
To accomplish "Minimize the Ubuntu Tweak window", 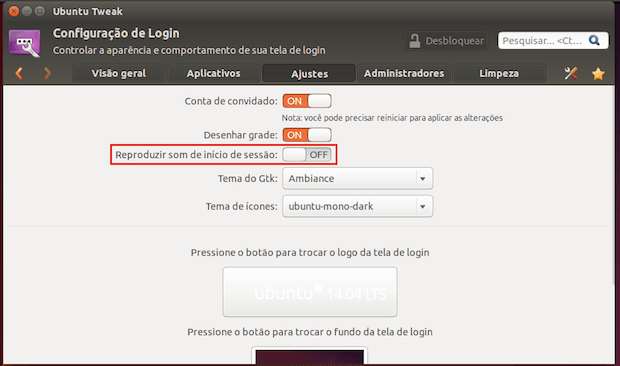I will 27,11.
